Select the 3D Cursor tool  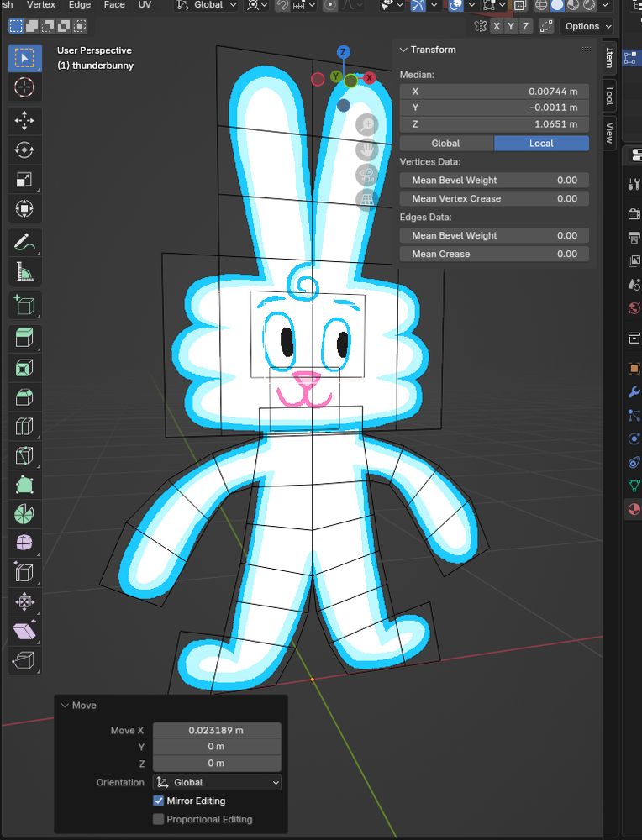coord(24,87)
